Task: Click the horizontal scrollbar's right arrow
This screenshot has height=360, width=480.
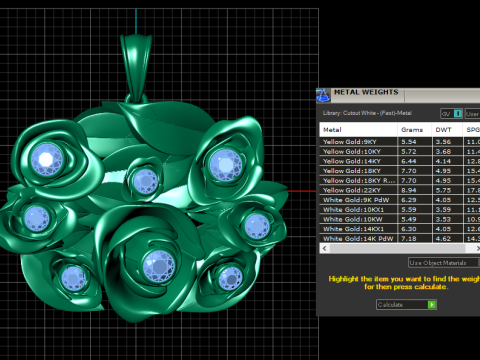Action: pyautogui.click(x=477, y=248)
